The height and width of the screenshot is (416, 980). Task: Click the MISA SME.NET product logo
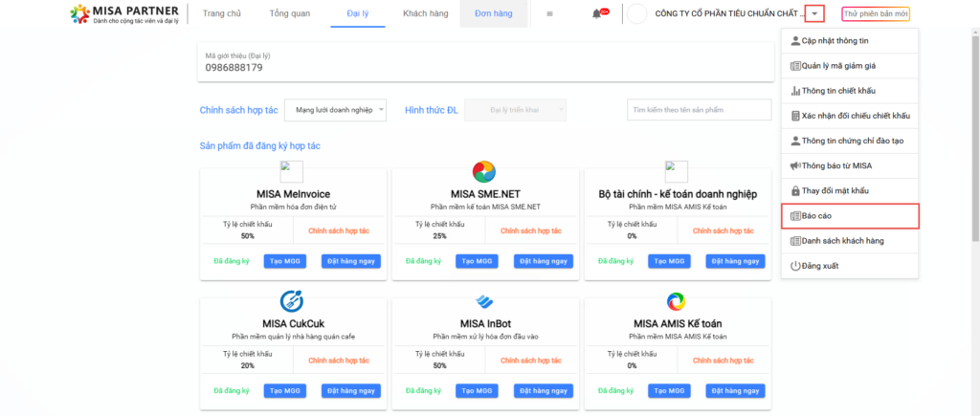click(483, 171)
